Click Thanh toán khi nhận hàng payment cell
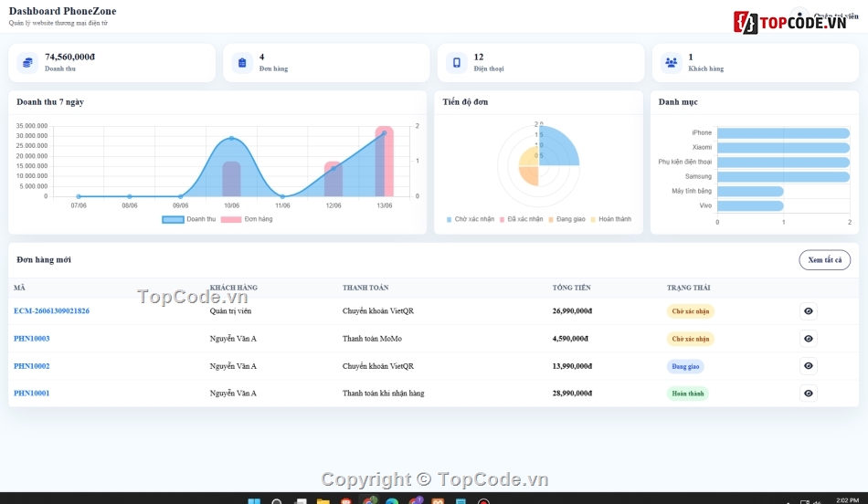 tap(383, 394)
